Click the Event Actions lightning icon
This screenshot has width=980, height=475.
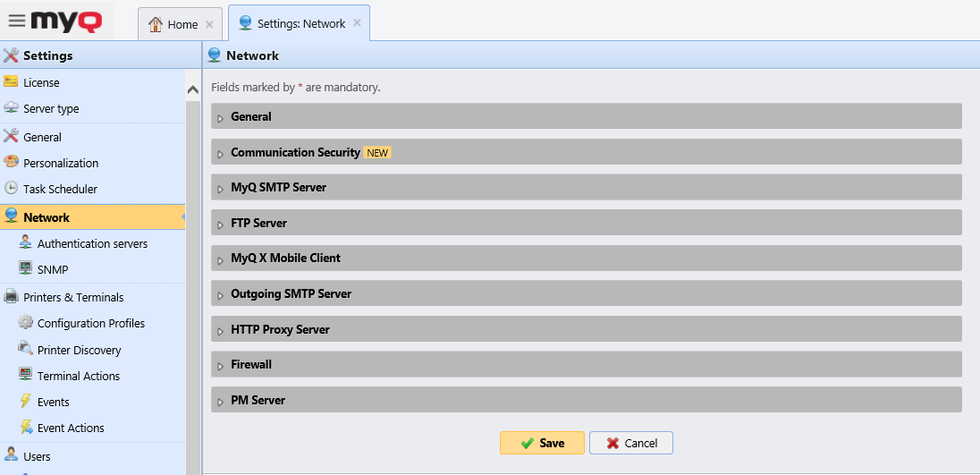[25, 428]
